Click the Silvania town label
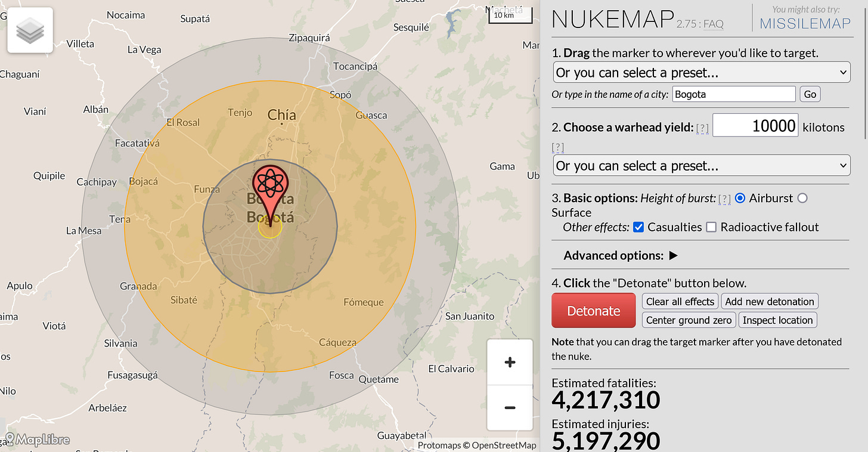 tap(121, 343)
